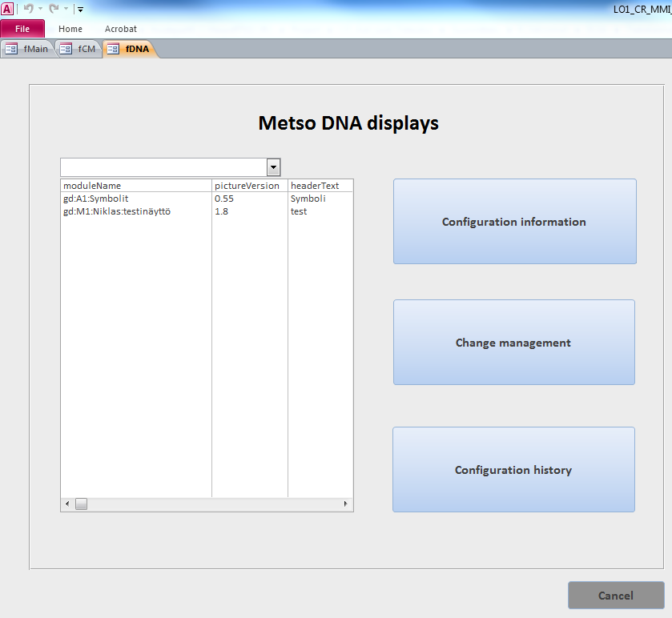672x618 pixels.
Task: Open the Customize Quick Access Toolbar dropdown
Action: point(80,9)
